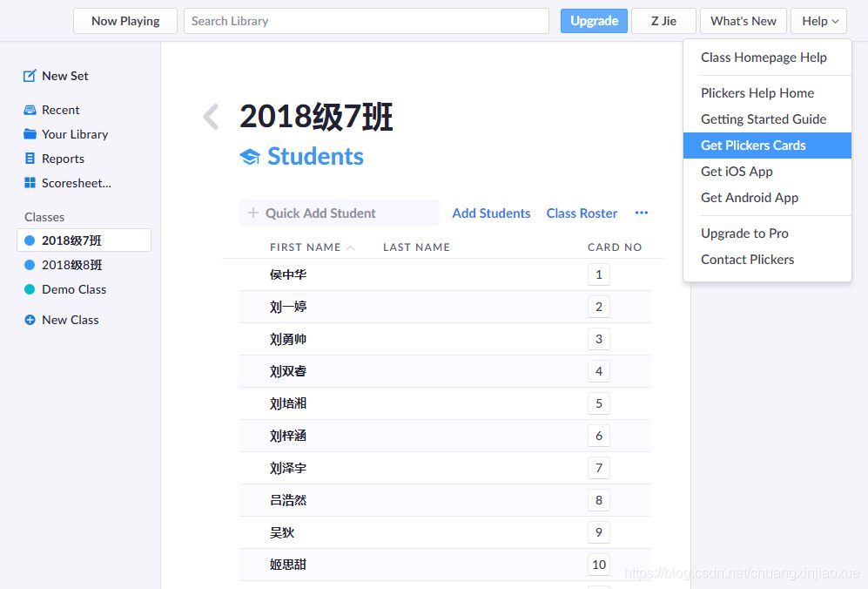Click the LAST NAME column header
The image size is (868, 589).
coord(416,247)
